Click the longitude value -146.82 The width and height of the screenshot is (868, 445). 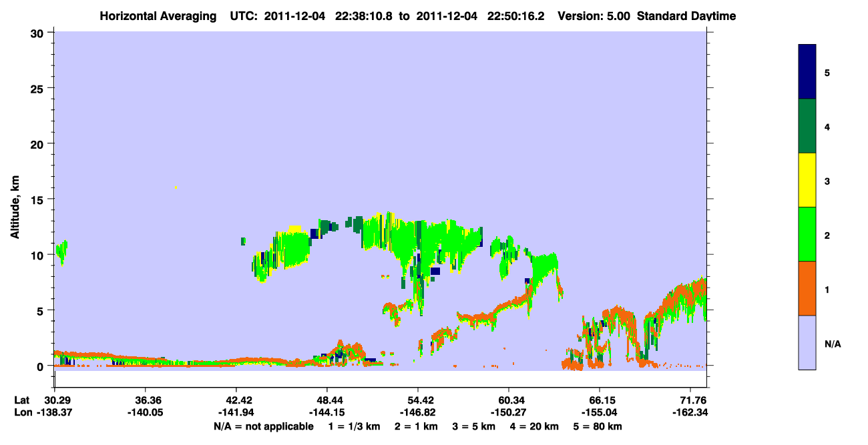click(x=418, y=413)
